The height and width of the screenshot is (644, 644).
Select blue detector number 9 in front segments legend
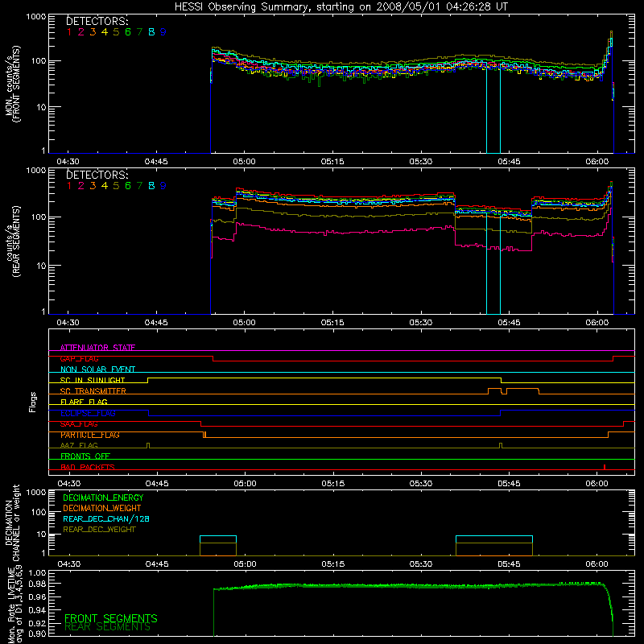163,32
